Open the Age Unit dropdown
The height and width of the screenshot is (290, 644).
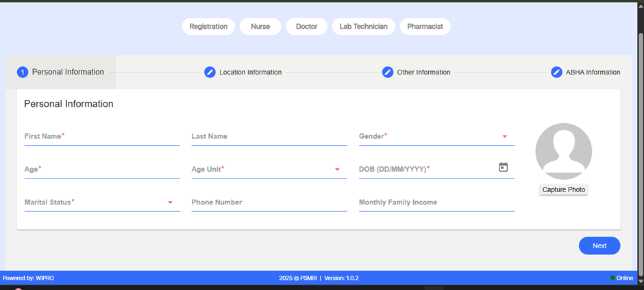[x=337, y=169]
